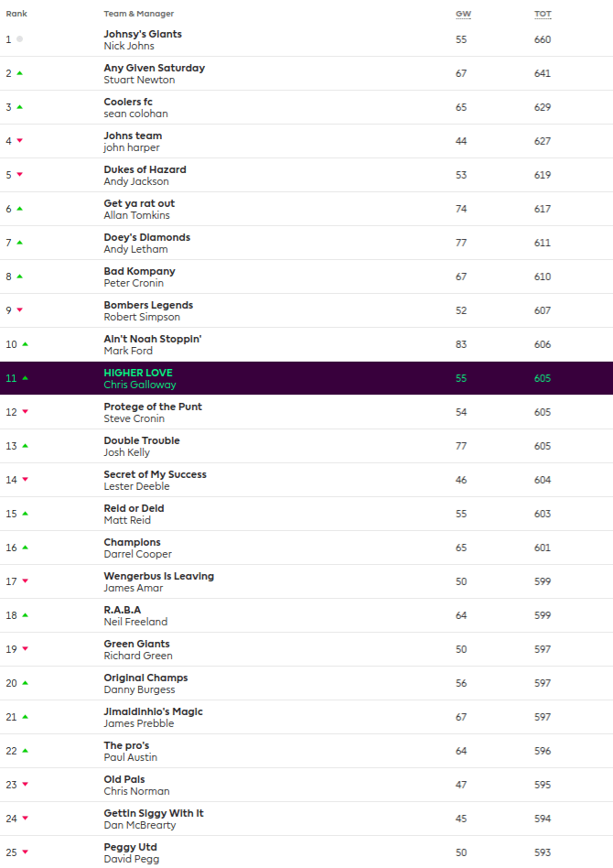Click the red down arrow beside rank 4

(20, 141)
